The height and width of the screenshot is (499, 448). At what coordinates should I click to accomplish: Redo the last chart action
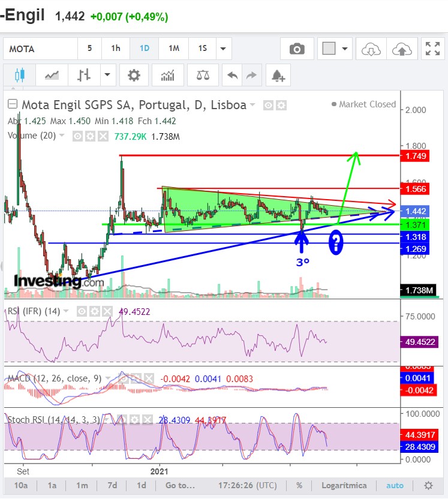pyautogui.click(x=252, y=75)
